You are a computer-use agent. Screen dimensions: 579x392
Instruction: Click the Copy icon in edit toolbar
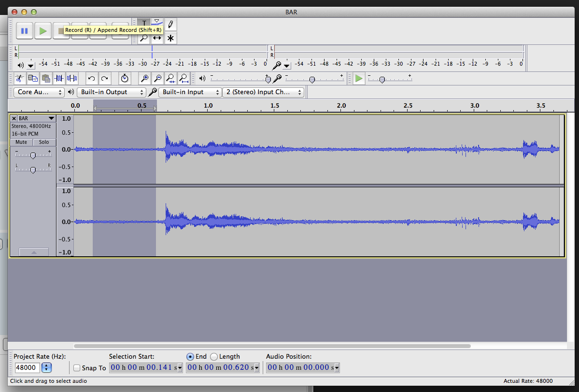pyautogui.click(x=33, y=78)
